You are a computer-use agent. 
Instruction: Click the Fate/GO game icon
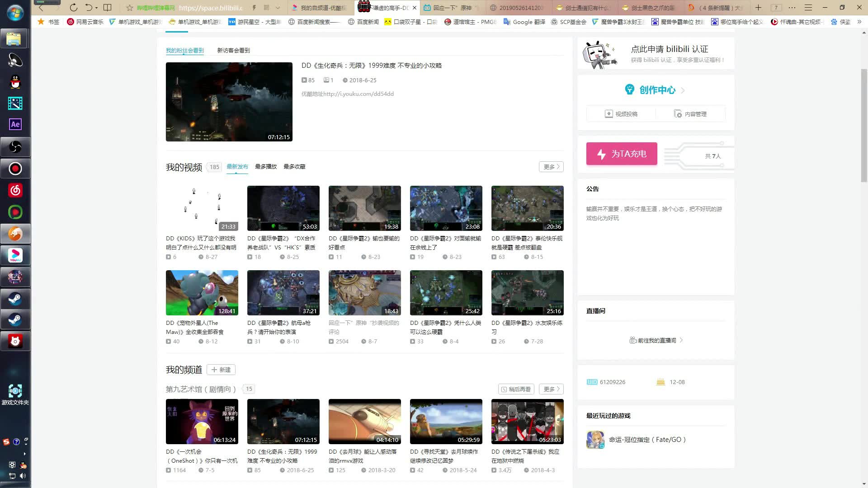coord(595,440)
